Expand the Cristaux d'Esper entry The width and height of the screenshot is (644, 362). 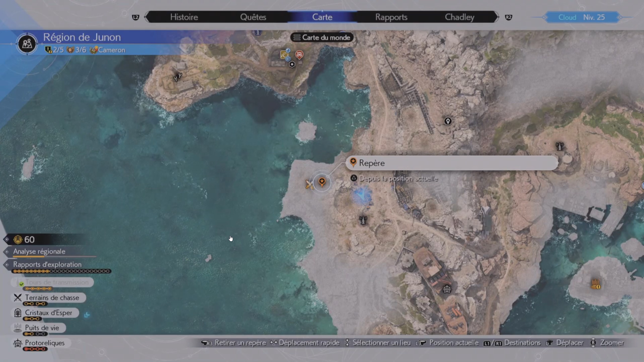coord(49,313)
